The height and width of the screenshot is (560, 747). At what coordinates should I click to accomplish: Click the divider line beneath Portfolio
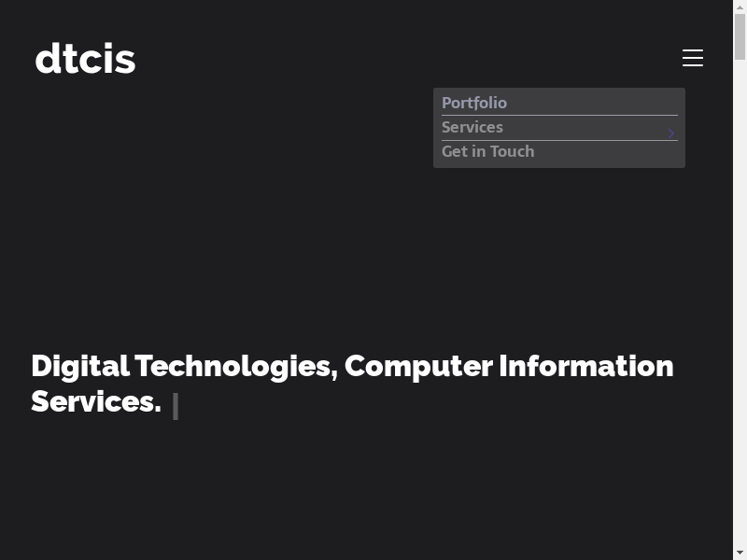pos(559,116)
